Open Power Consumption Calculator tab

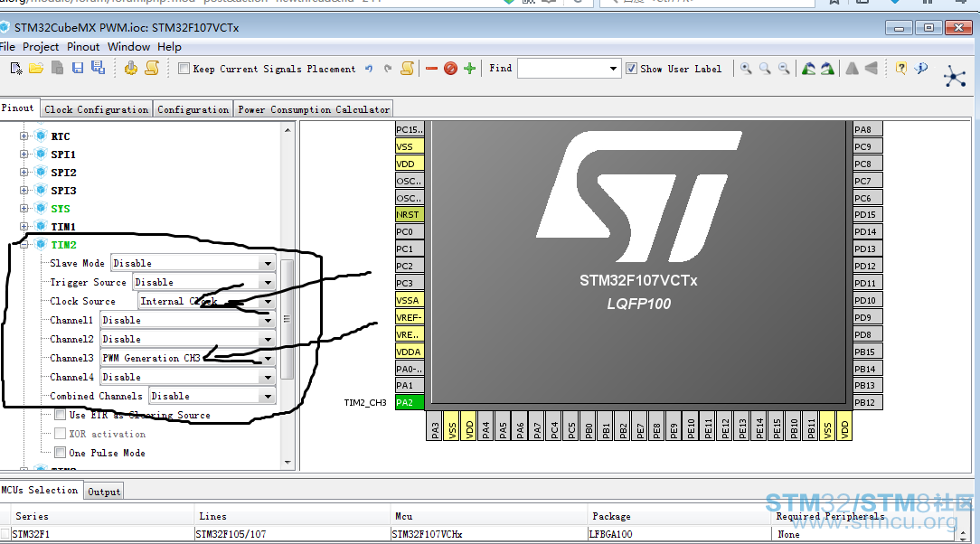[x=314, y=109]
